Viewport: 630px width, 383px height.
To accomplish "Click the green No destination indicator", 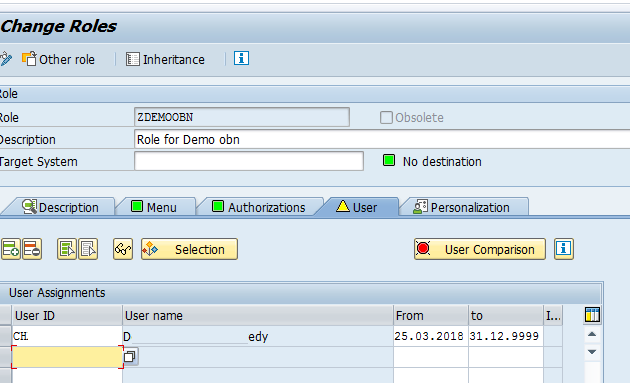I will tap(389, 161).
